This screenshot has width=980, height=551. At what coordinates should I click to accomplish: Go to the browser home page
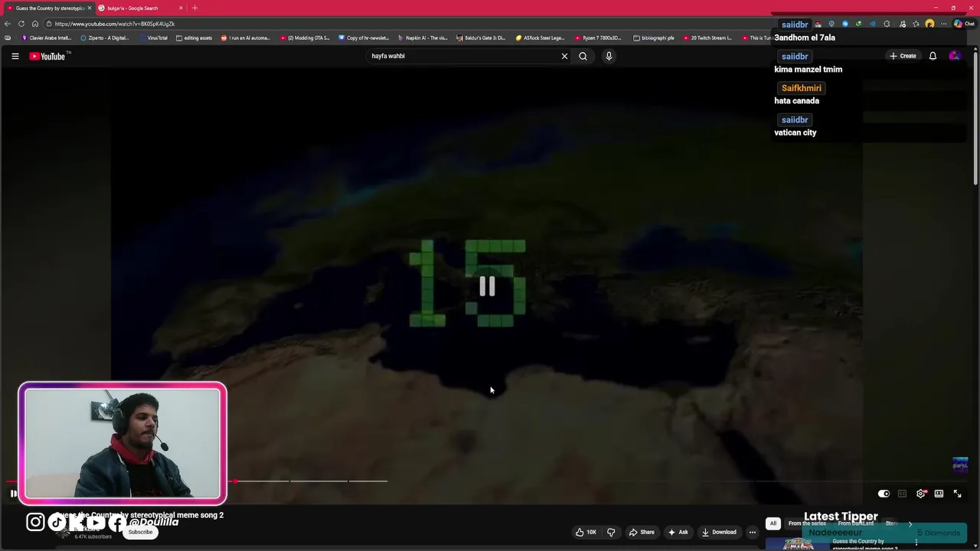(x=35, y=24)
